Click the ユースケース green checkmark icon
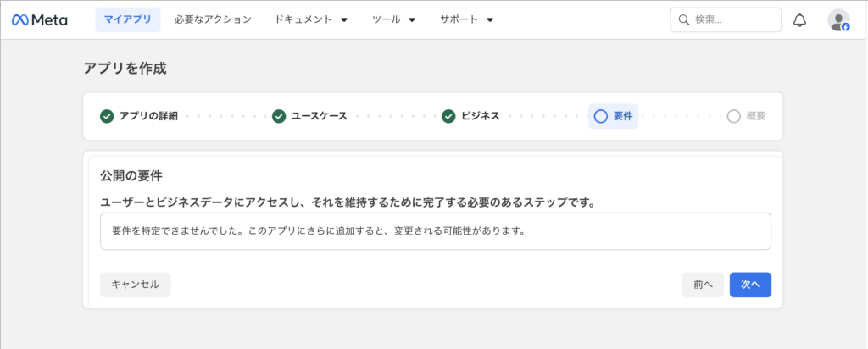The height and width of the screenshot is (349, 868). pos(279,116)
